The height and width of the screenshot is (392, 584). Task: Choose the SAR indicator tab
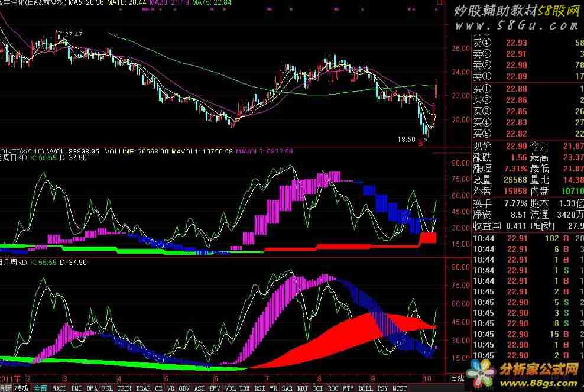(x=287, y=388)
